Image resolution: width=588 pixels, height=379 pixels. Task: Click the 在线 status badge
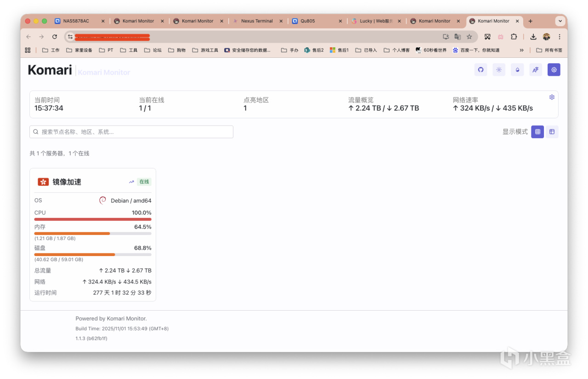pyautogui.click(x=144, y=182)
